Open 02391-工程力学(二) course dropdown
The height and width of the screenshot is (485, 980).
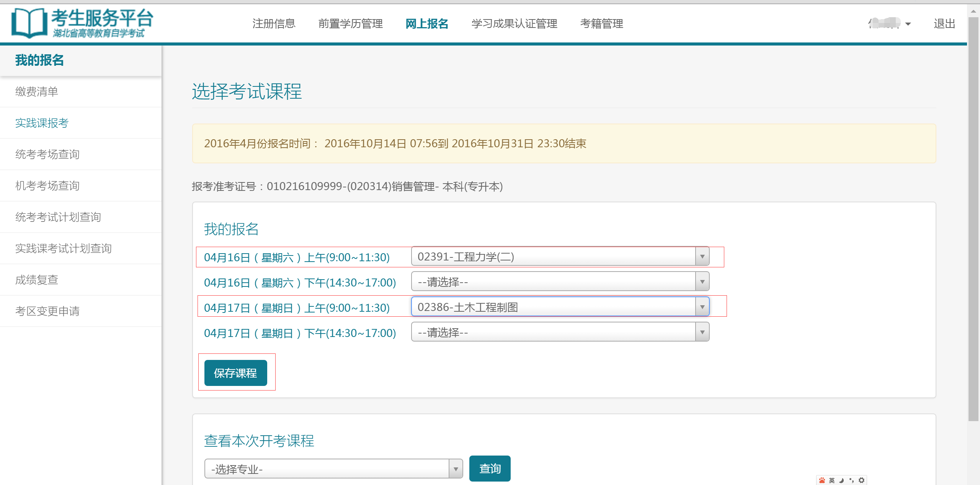coord(560,257)
